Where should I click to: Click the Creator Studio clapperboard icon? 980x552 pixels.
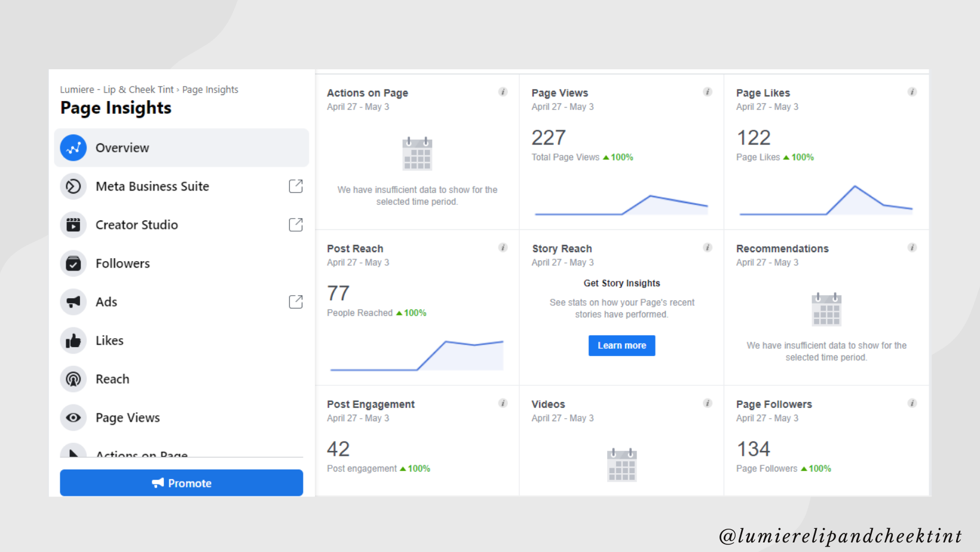pos(73,225)
